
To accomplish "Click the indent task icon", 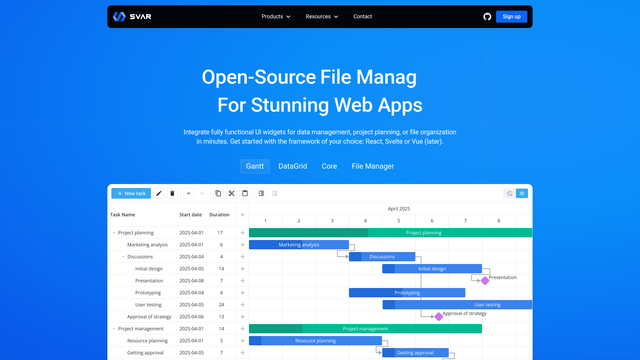I will click(x=261, y=193).
